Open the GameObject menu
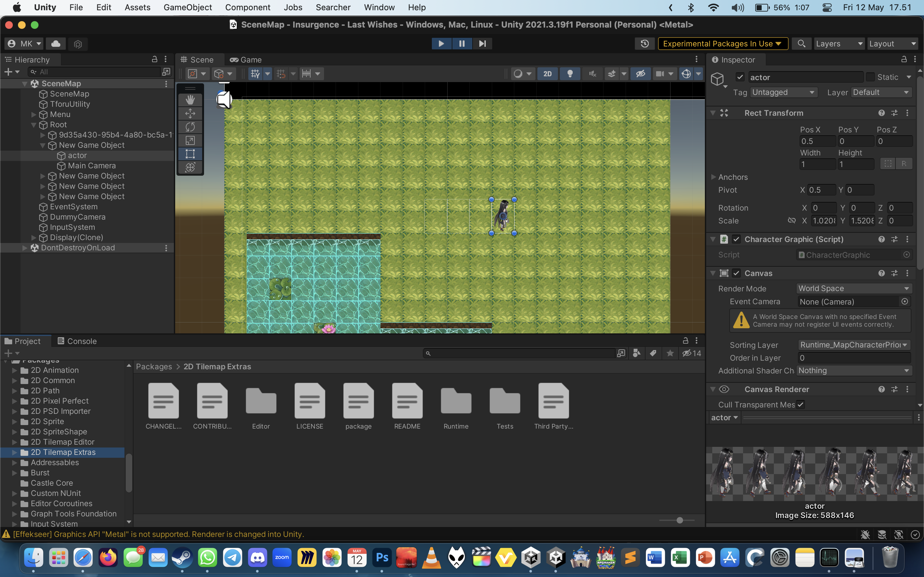Image resolution: width=924 pixels, height=577 pixels. (187, 7)
